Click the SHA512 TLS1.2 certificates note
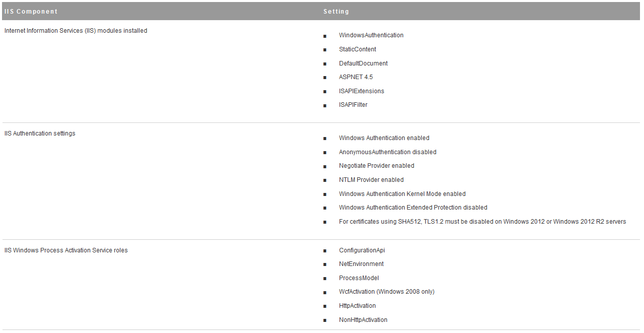 click(482, 222)
